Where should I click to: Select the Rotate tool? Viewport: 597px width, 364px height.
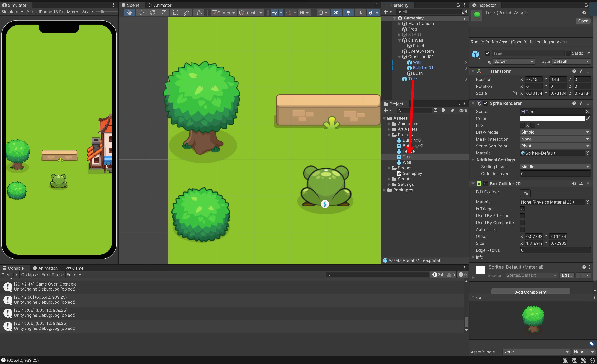pos(152,13)
